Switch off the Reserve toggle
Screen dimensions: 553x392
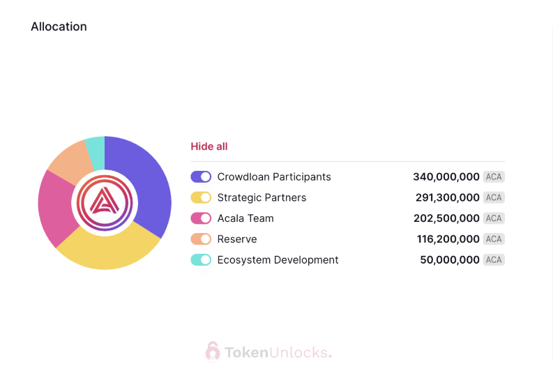[x=201, y=239]
